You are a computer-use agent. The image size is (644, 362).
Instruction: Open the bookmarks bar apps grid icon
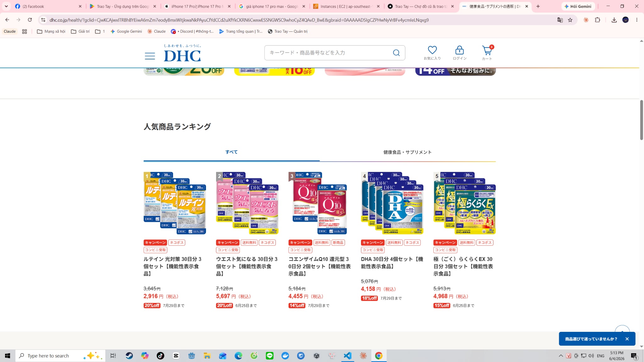(x=25, y=31)
